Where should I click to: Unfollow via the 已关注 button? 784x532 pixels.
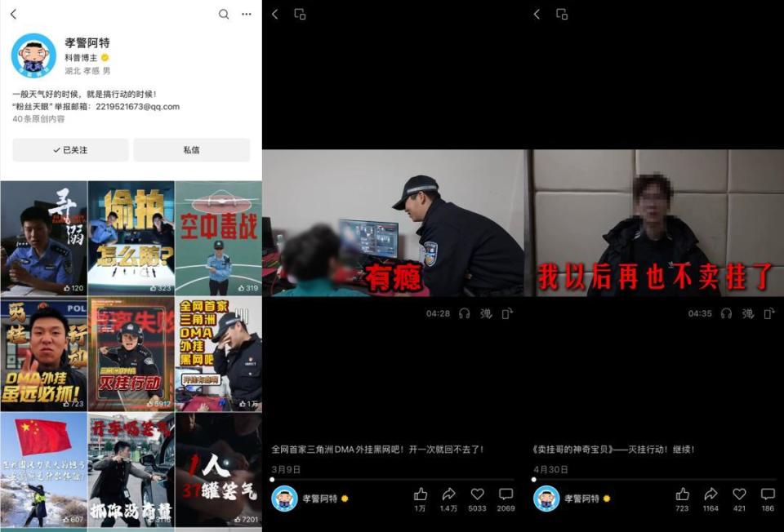click(70, 150)
